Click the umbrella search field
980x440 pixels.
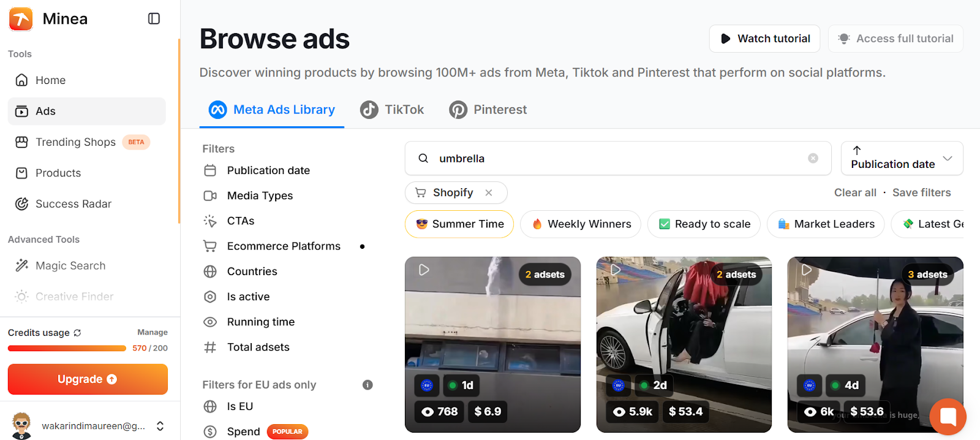[x=618, y=158]
